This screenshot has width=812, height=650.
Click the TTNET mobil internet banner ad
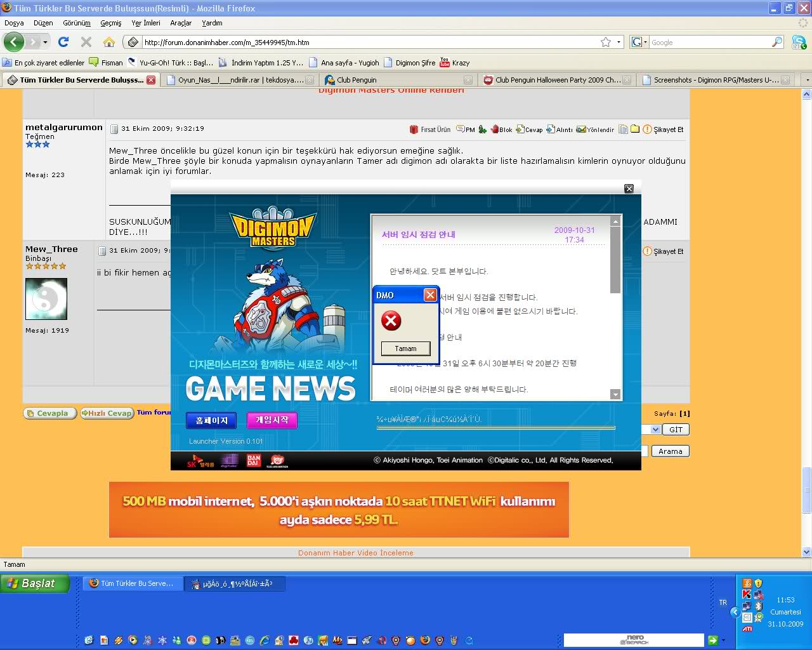tap(339, 510)
